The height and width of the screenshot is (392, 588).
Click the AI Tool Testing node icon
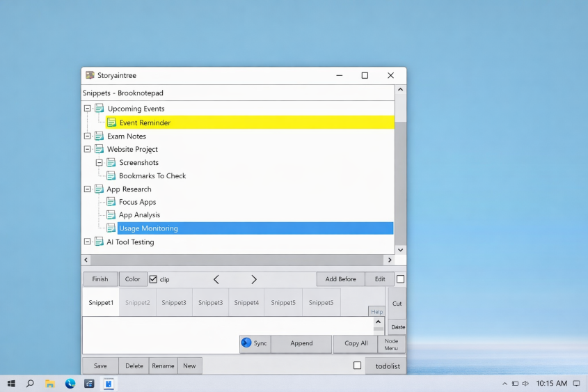pos(99,242)
